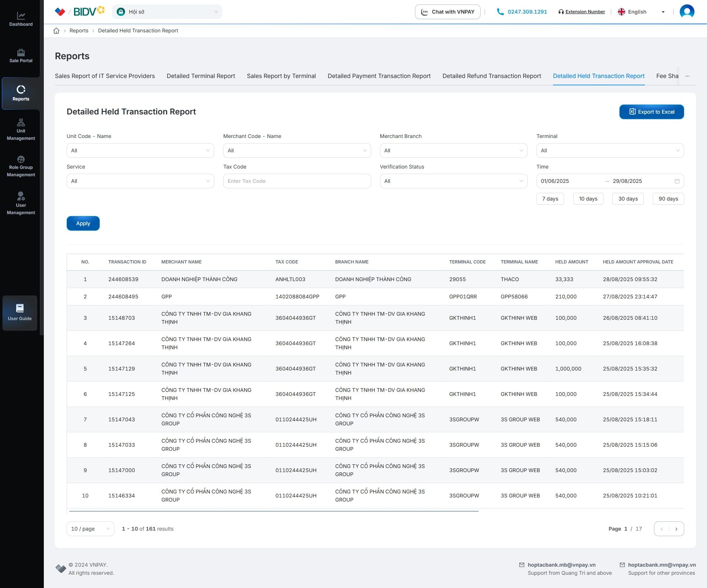This screenshot has width=707, height=588.
Task: Click the Enter Tax Code input field
Action: coord(296,181)
